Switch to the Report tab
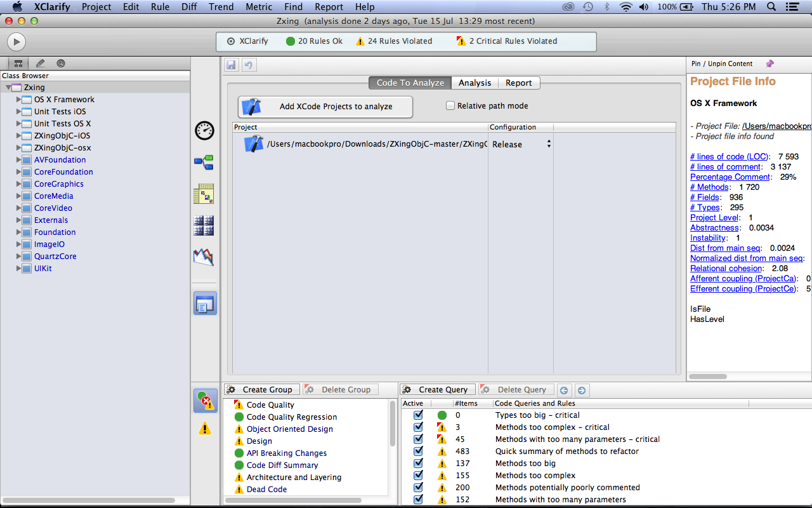 pyautogui.click(x=518, y=83)
